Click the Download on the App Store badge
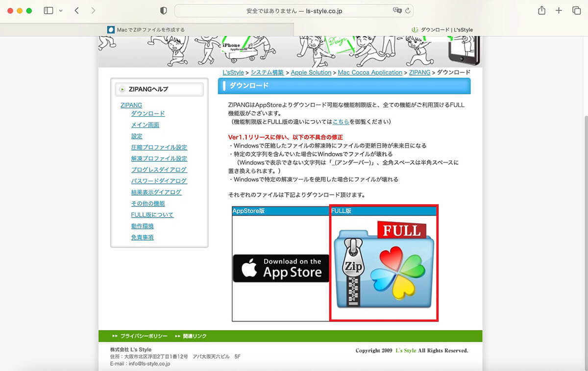Screen dimensions: 588x371 (281, 269)
